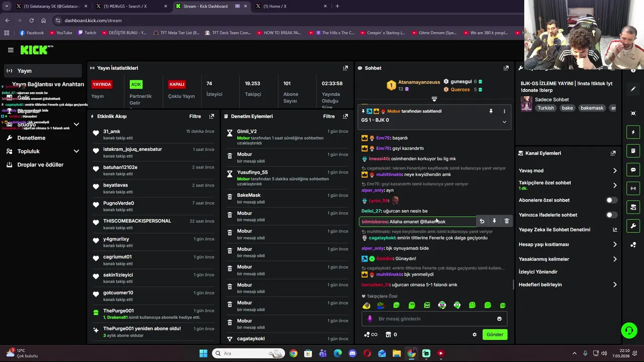Image resolution: width=644 pixels, height=362 pixels.
Task: Click the shop icon below the chat input
Action: point(388,334)
